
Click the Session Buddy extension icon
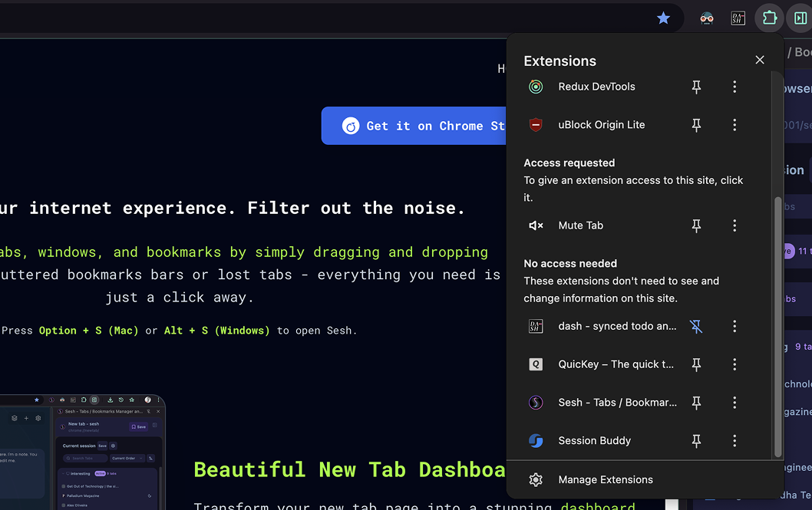536,441
